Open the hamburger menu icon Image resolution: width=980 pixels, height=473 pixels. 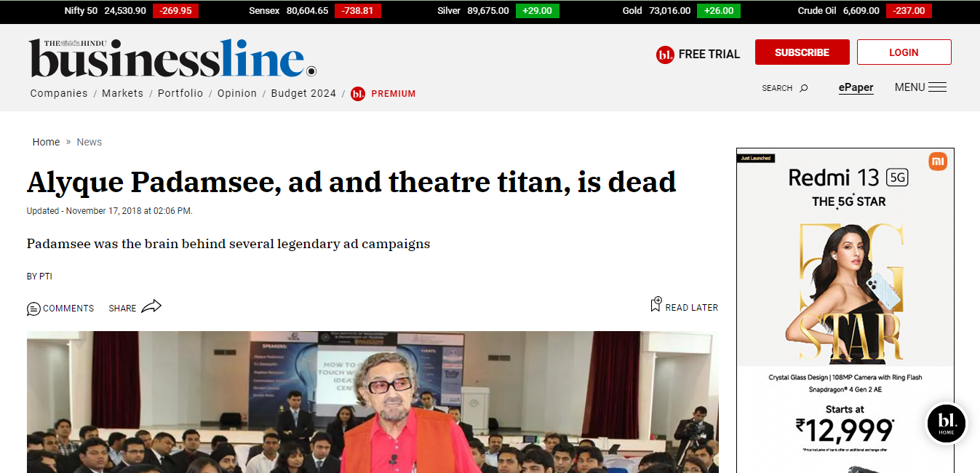click(x=937, y=87)
